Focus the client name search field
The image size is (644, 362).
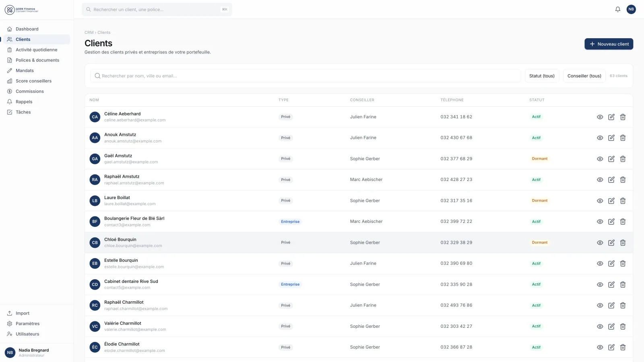click(x=305, y=76)
